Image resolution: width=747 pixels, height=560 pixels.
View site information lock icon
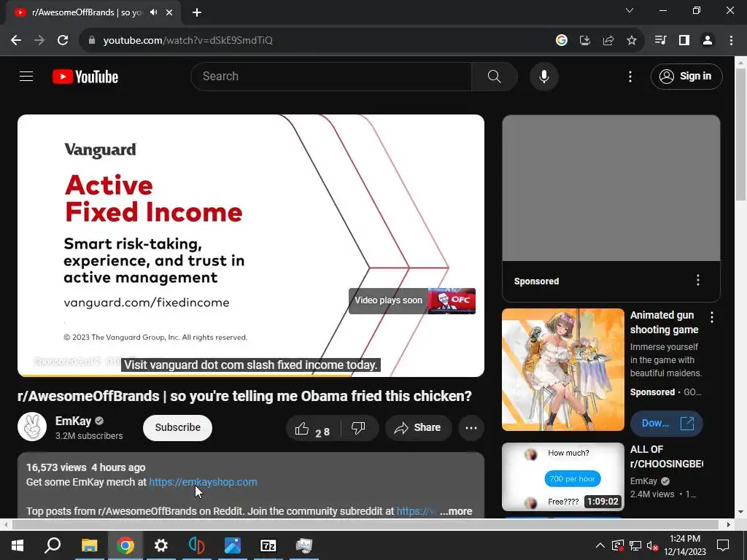pos(92,41)
